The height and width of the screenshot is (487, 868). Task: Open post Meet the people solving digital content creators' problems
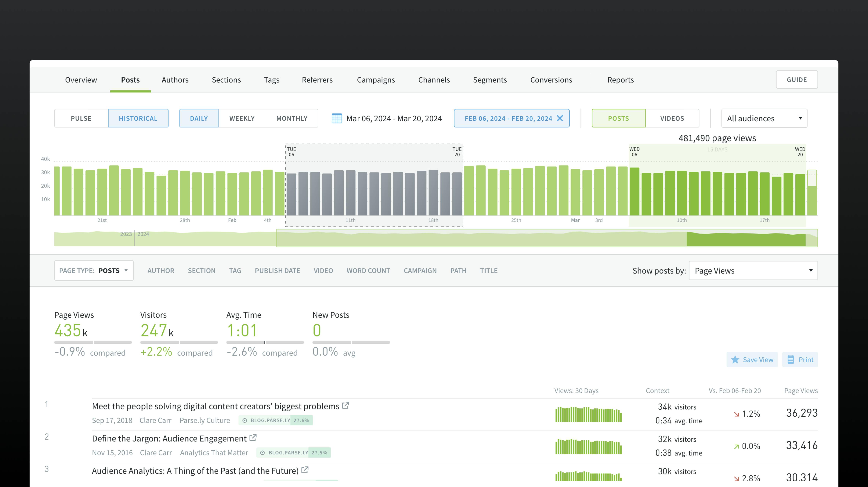pos(215,406)
